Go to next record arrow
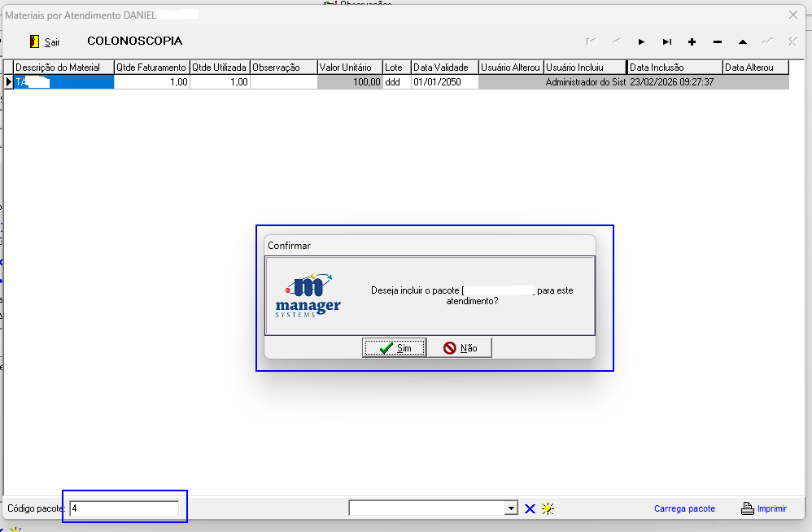The height and width of the screenshot is (532, 812). pos(641,41)
